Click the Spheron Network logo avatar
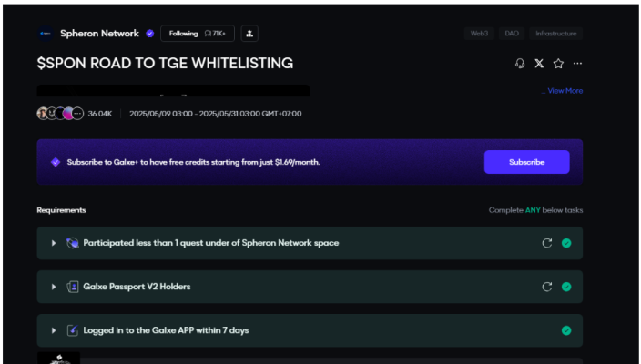 [46, 34]
